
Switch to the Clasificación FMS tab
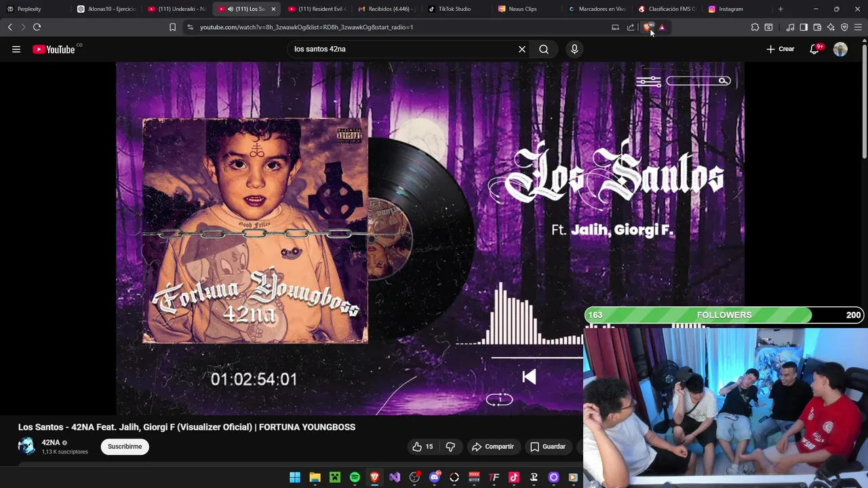[667, 9]
